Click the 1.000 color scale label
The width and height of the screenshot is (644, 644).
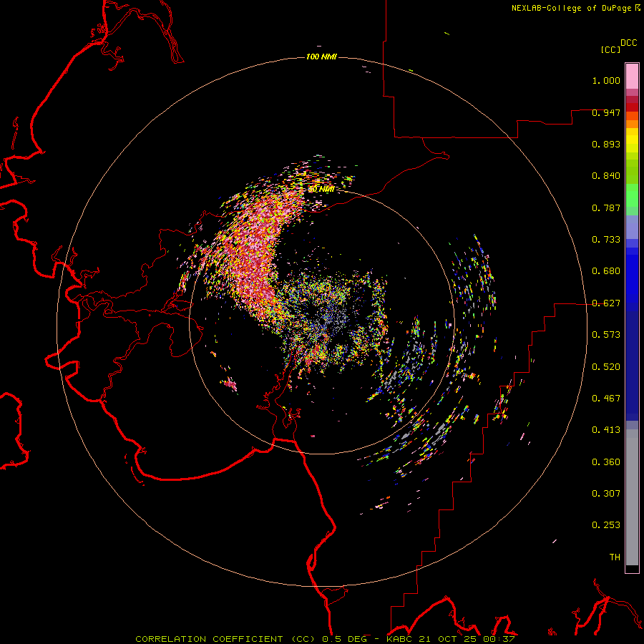[x=606, y=80]
